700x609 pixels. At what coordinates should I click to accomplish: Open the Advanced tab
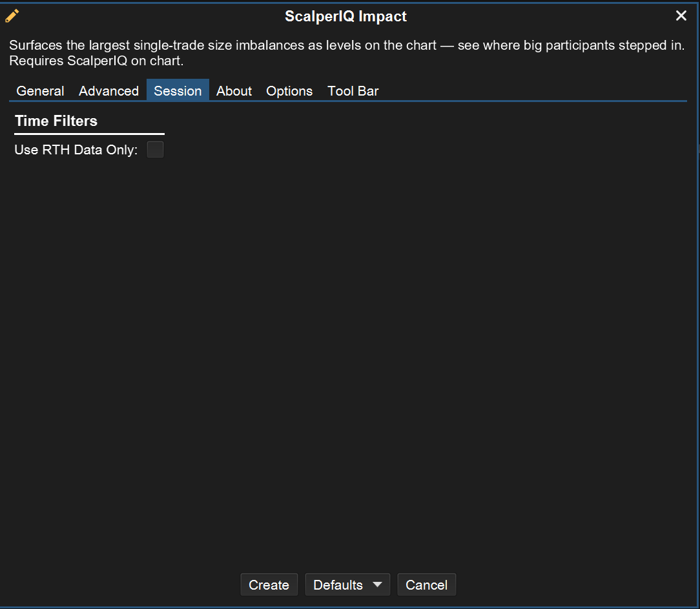109,91
